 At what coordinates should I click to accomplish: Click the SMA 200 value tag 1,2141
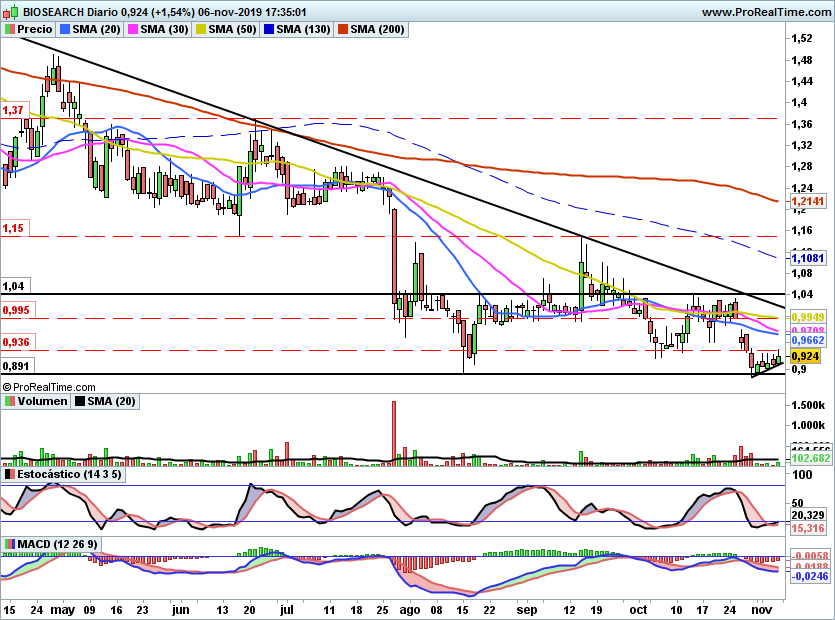tap(808, 201)
